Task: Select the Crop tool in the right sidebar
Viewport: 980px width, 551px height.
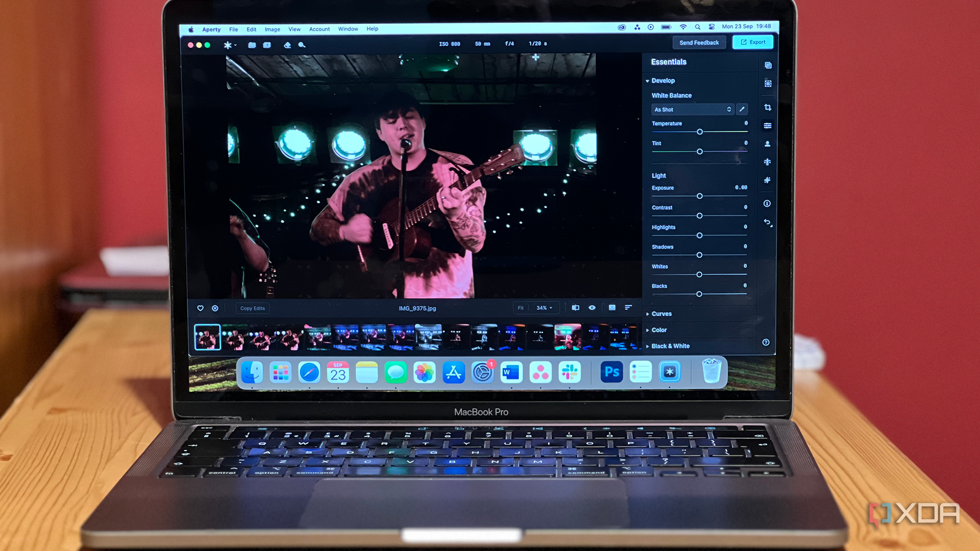Action: tap(767, 109)
